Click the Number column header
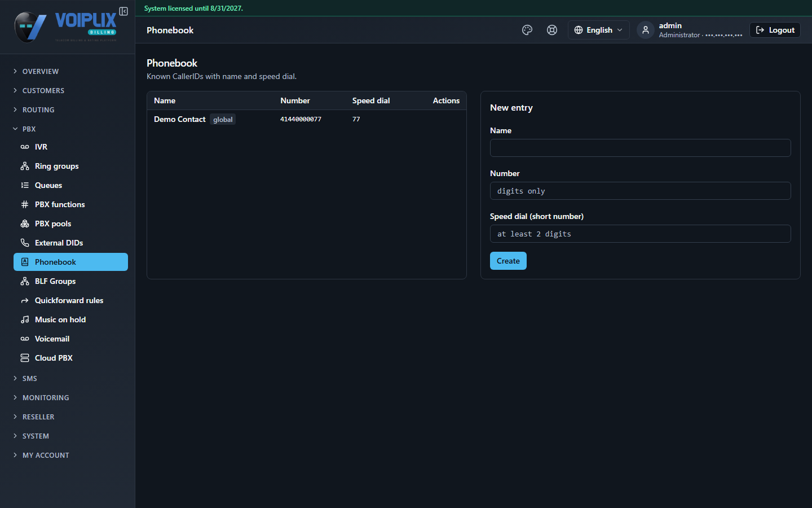 (x=295, y=100)
